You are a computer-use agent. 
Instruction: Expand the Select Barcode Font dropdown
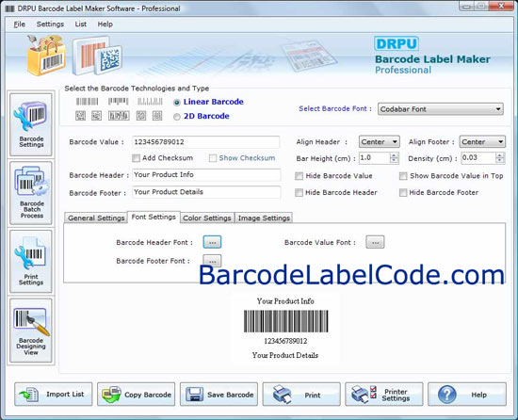point(441,109)
